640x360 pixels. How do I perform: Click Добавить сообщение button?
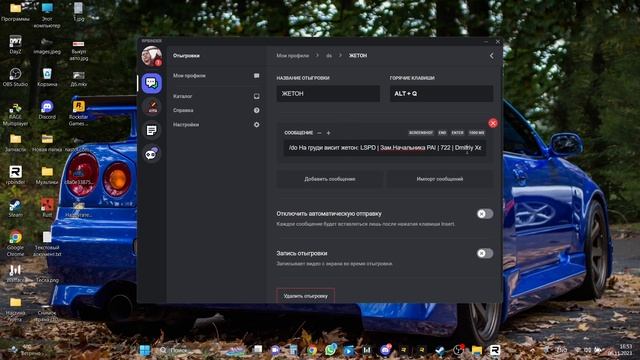329,179
